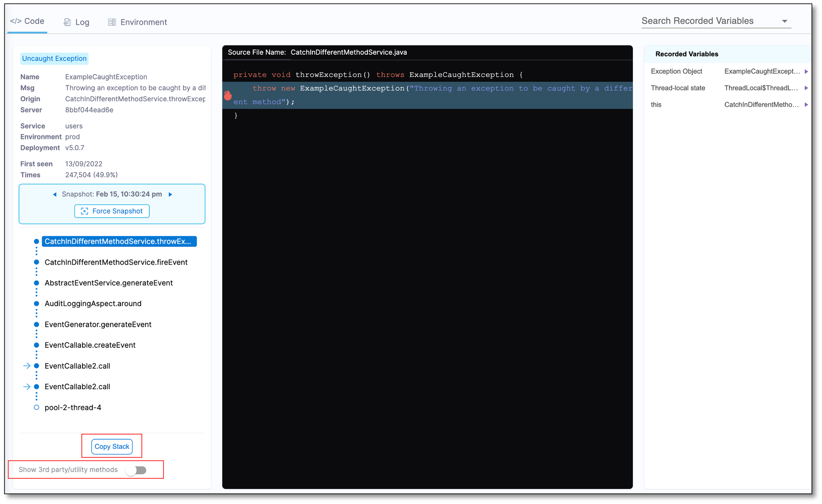Select the Log tab

(82, 21)
